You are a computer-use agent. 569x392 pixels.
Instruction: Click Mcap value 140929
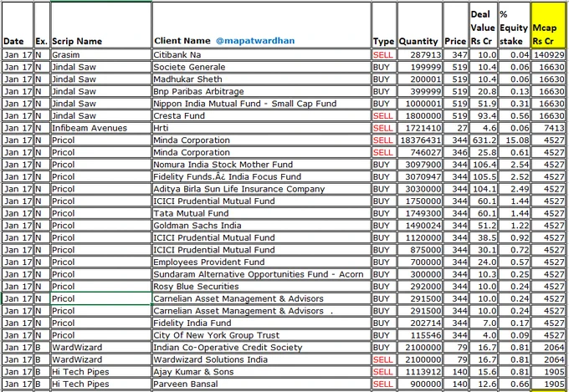[x=547, y=55]
